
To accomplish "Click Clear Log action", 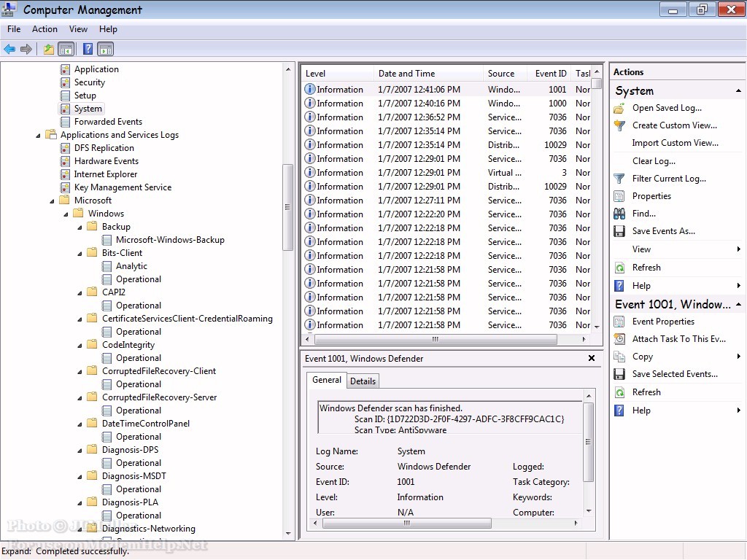I will (x=654, y=161).
